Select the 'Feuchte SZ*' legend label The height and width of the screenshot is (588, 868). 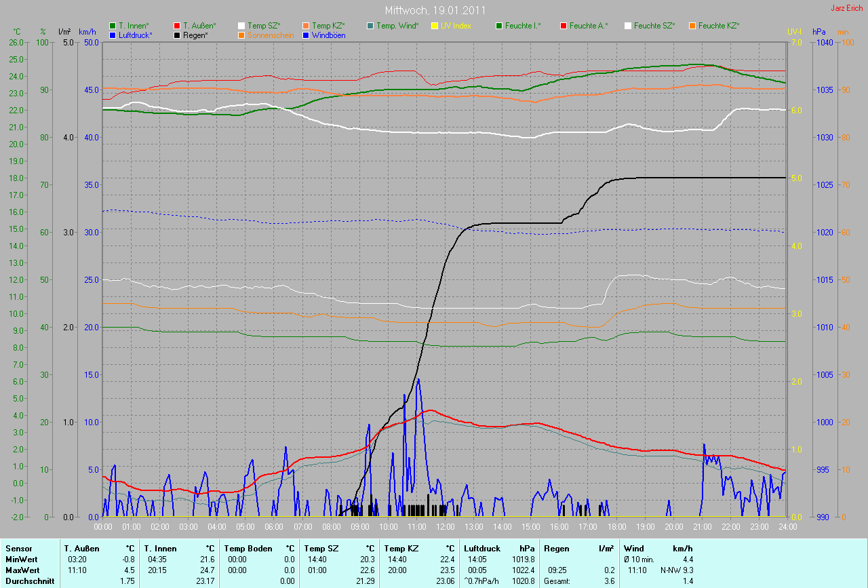pyautogui.click(x=654, y=26)
